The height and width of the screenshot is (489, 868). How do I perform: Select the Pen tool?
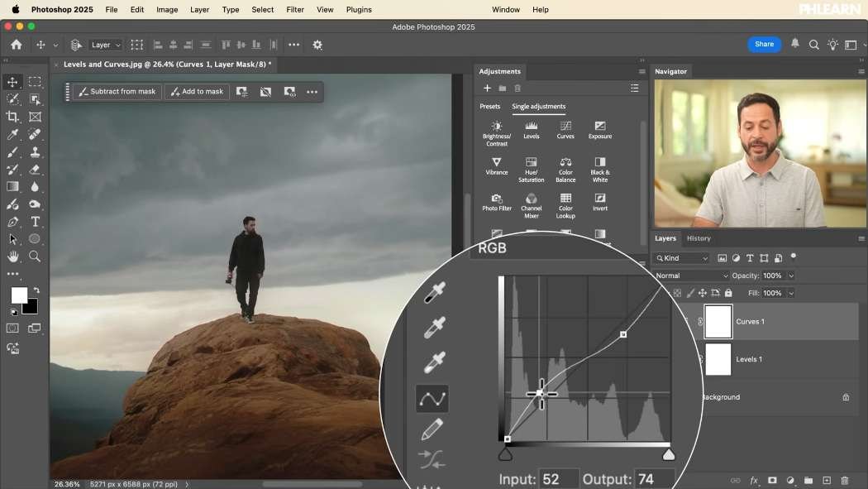12,222
